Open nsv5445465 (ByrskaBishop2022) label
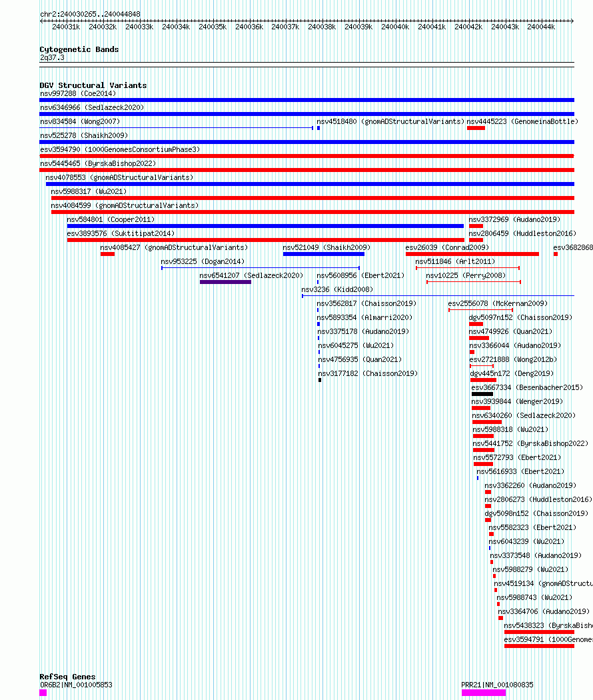The image size is (593, 700). (x=98, y=163)
